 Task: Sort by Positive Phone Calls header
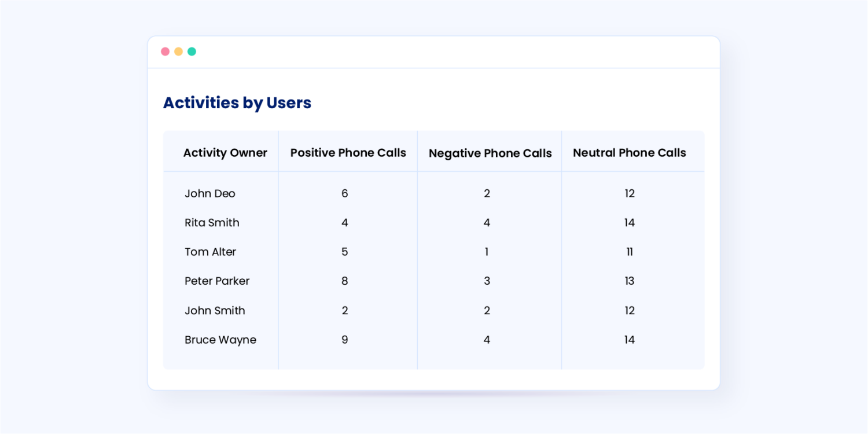348,153
